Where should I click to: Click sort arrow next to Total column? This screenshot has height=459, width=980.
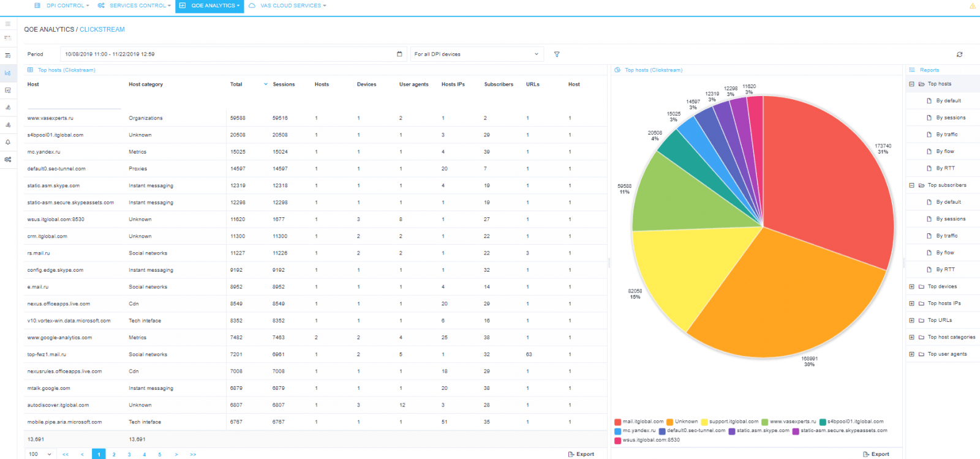[266, 84]
